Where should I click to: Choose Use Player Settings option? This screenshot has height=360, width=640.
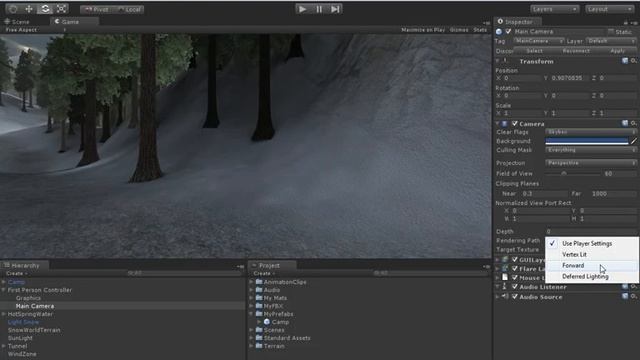tap(592, 243)
